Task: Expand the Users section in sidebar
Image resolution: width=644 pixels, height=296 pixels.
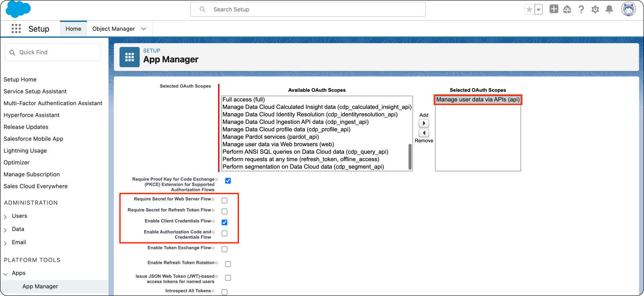Action: [x=5, y=217]
